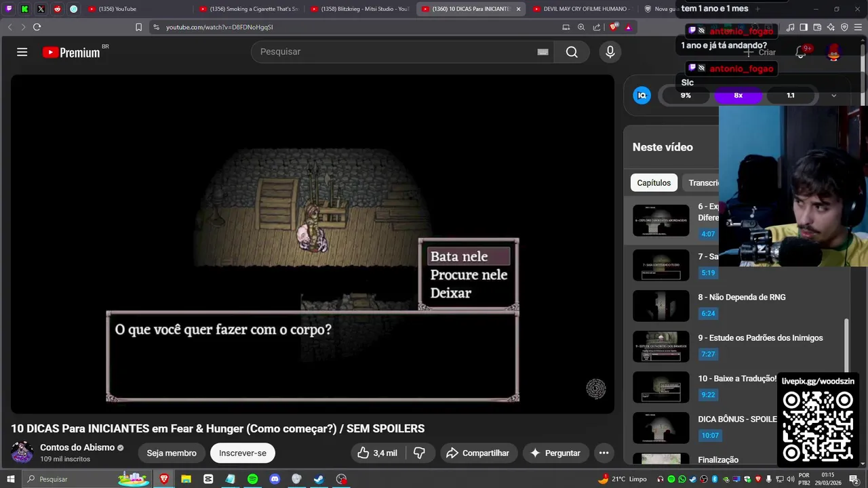This screenshot has width=868, height=488.
Task: Open Discord from taskbar
Action: point(275,479)
